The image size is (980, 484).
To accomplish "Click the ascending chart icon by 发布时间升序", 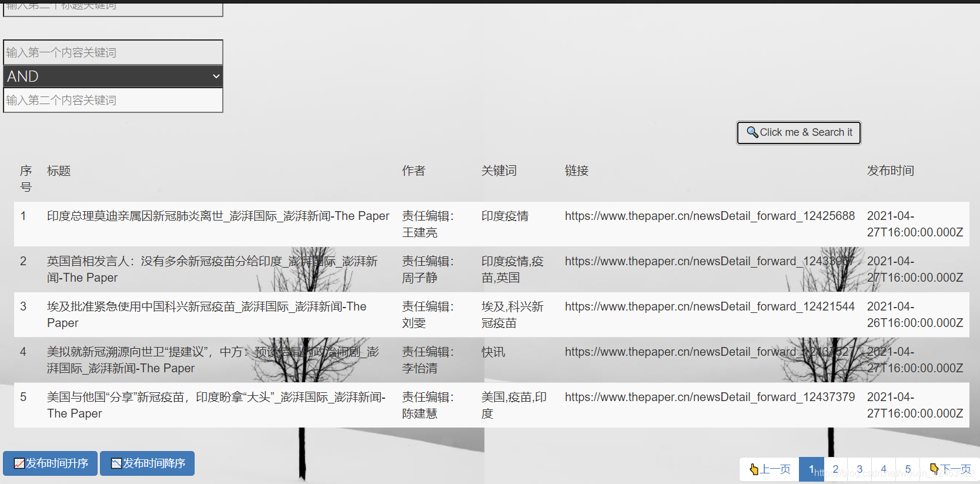I will click(19, 463).
